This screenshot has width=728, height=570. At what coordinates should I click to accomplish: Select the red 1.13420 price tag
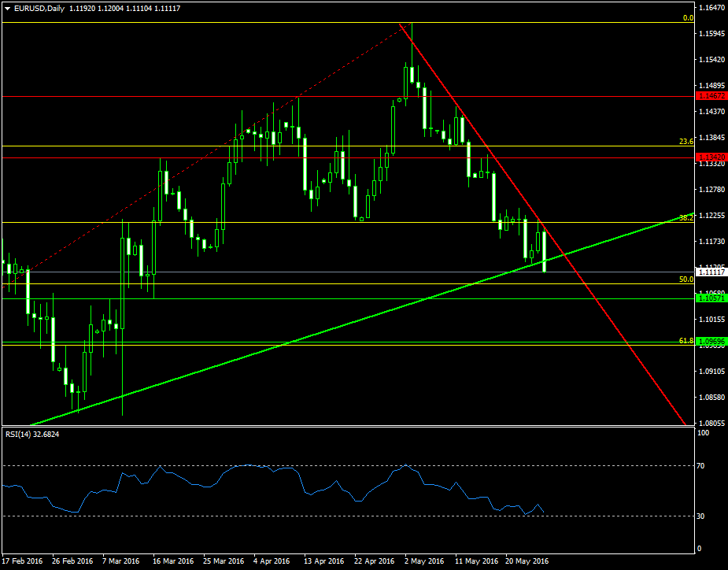pyautogui.click(x=711, y=157)
